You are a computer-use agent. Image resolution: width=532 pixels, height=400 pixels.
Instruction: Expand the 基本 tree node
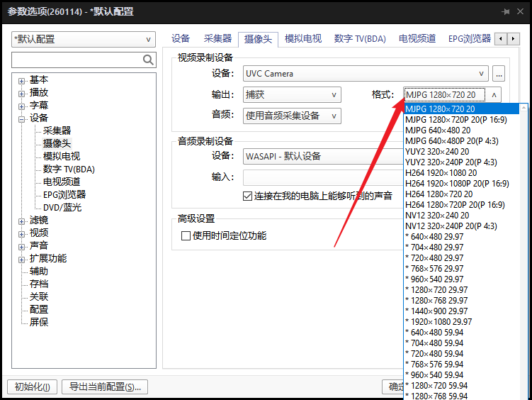point(22,80)
